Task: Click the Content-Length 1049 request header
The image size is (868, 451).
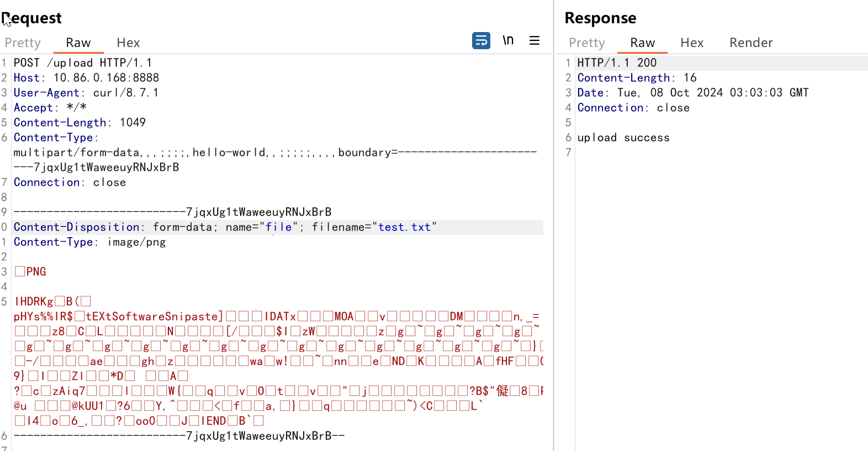Action: point(80,123)
